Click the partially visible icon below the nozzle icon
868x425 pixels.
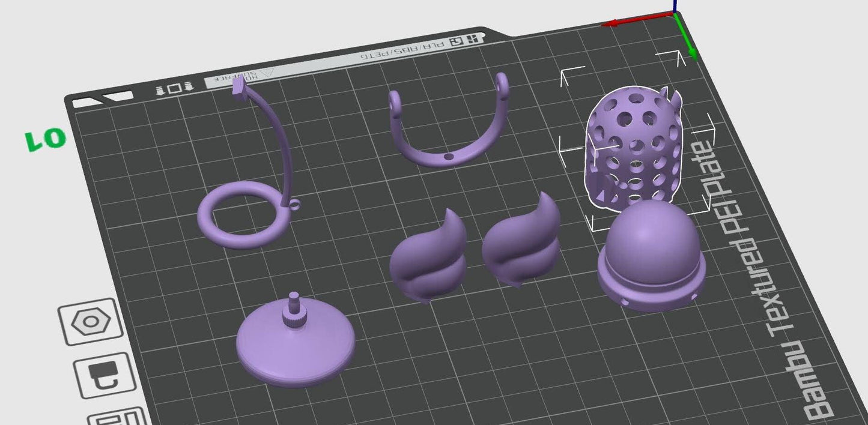pyautogui.click(x=118, y=417)
